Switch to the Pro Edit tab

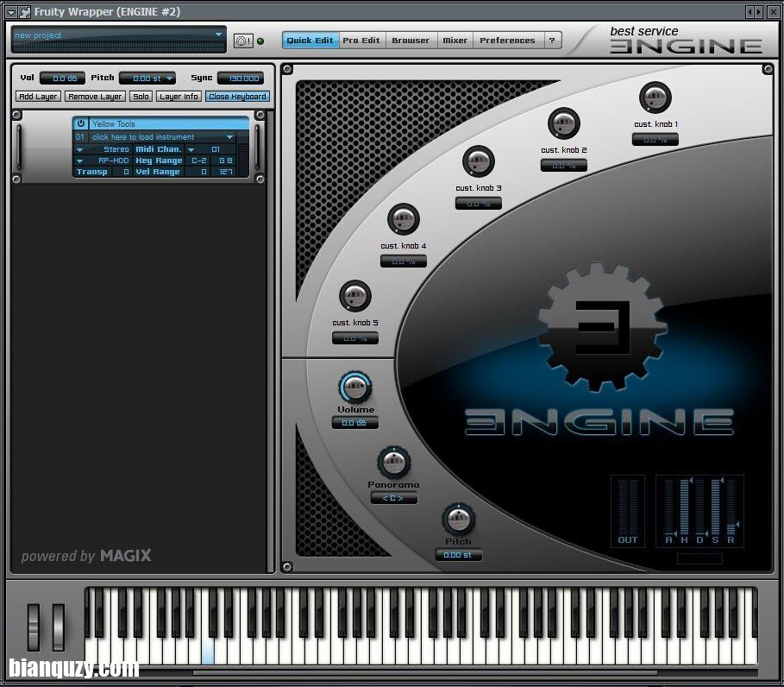tap(361, 41)
